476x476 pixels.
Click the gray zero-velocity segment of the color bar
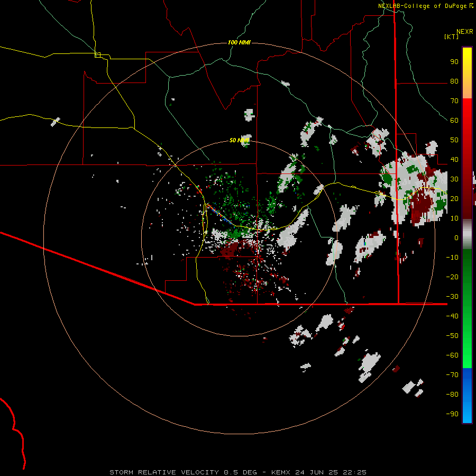point(467,234)
